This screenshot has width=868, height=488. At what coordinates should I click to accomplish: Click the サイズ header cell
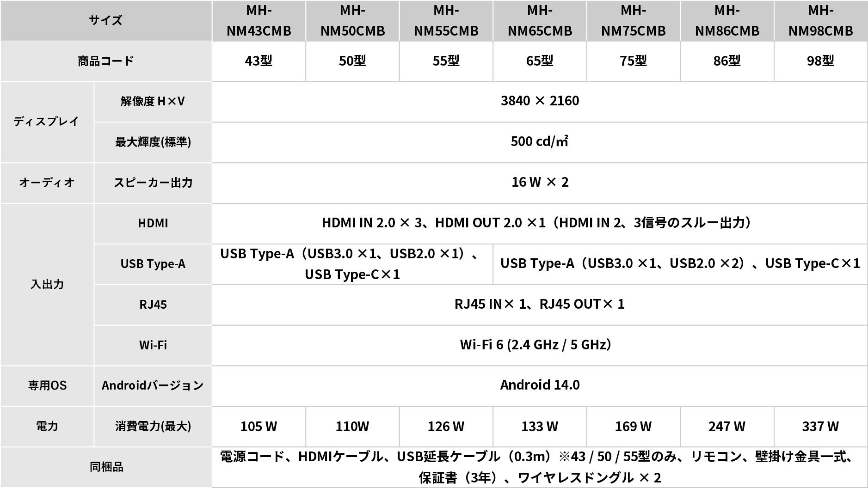click(105, 21)
